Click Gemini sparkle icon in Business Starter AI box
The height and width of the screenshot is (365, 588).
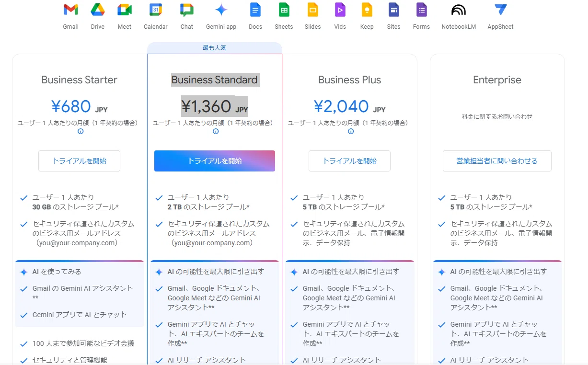[x=24, y=272]
